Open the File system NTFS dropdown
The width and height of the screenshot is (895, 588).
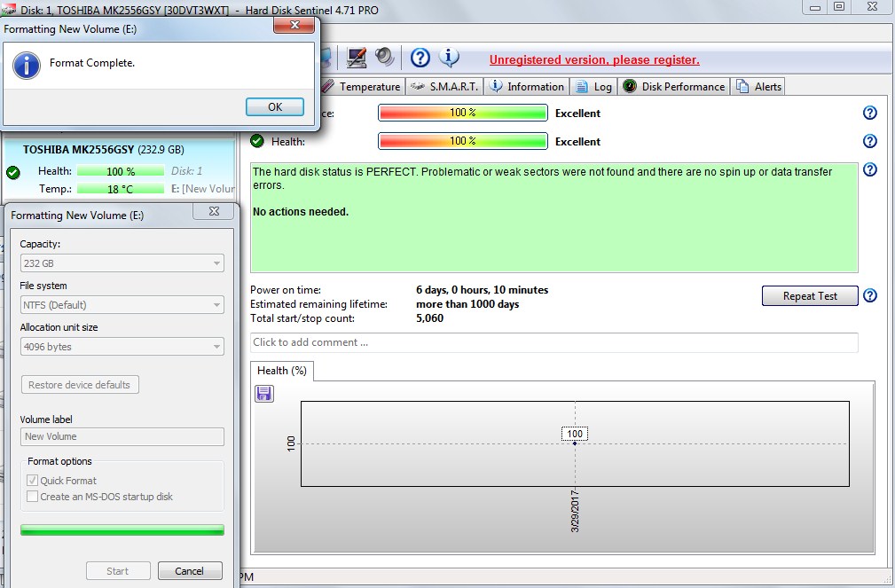pos(122,305)
